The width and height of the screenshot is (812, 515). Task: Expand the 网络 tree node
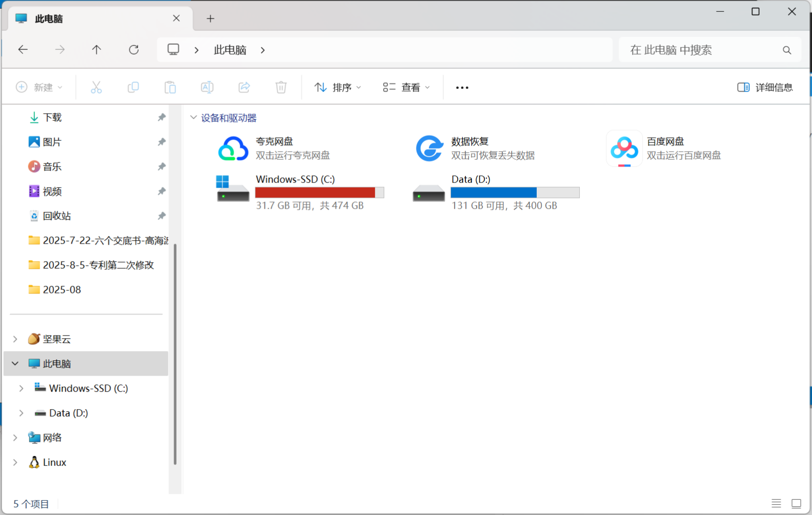pyautogui.click(x=15, y=438)
